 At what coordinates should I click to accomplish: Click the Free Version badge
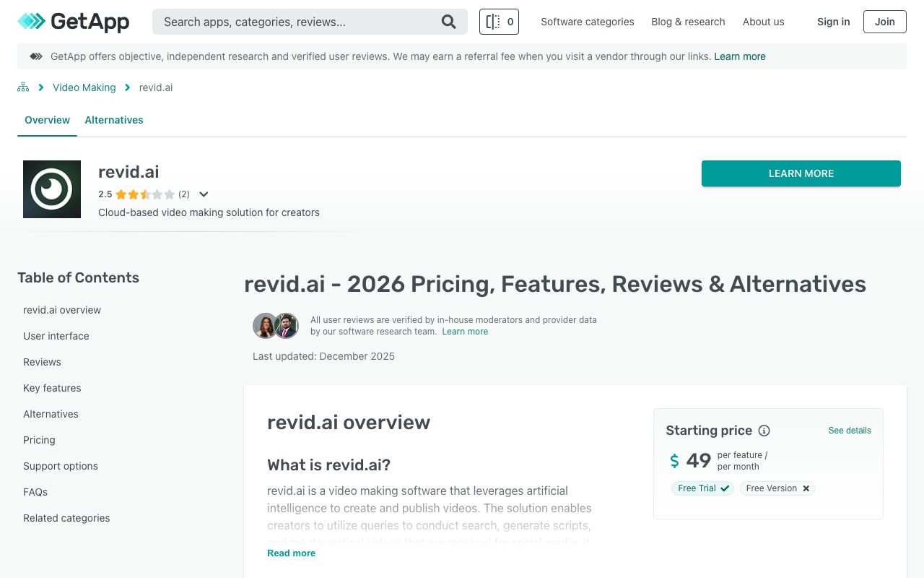[777, 488]
